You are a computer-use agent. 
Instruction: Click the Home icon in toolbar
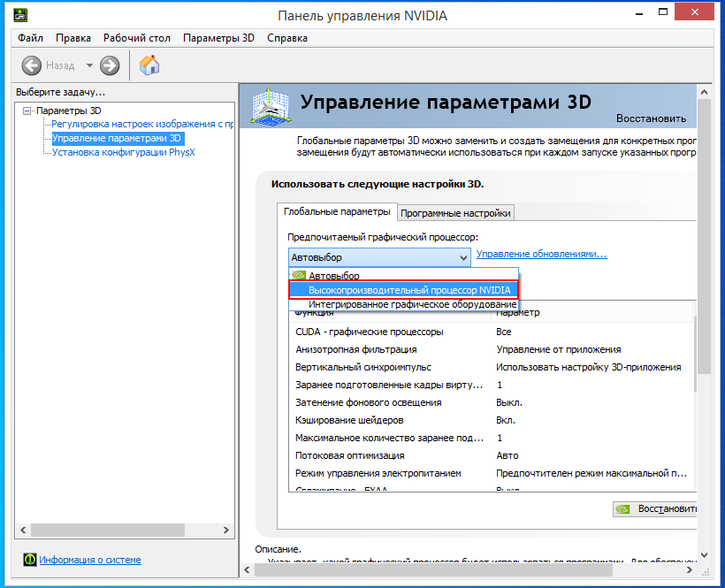point(150,65)
